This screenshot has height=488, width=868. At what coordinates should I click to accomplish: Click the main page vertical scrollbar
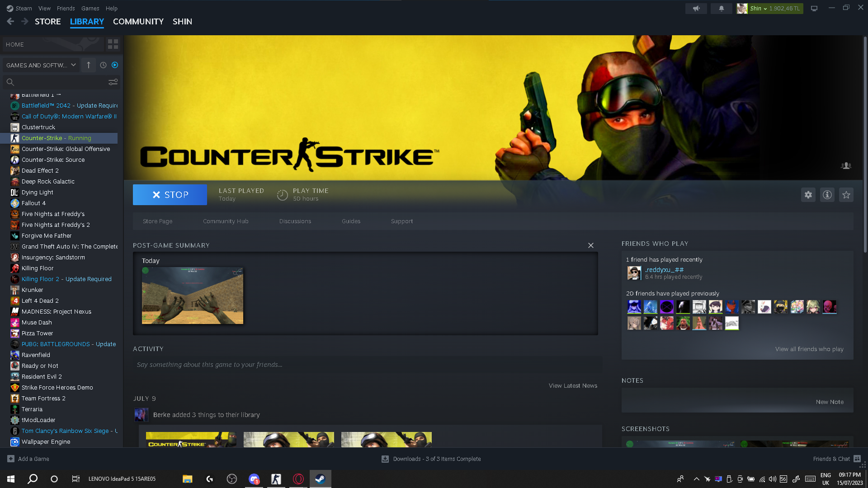865,145
